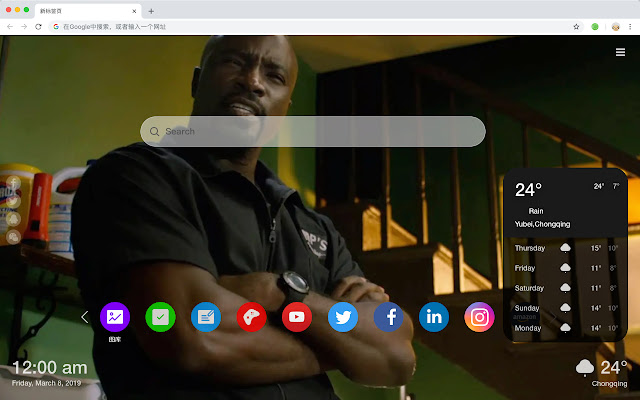Open the Facebook shortcut in the dock
This screenshot has height=400, width=640.
pos(389,317)
